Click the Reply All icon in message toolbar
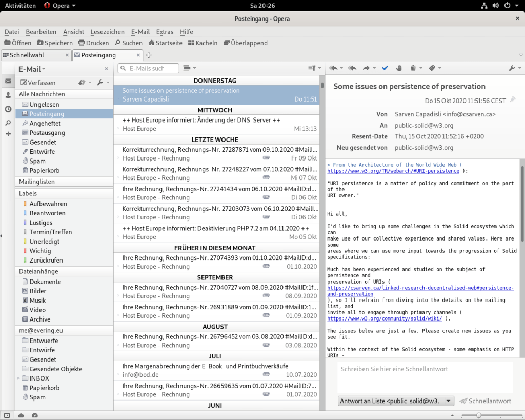 (x=352, y=68)
